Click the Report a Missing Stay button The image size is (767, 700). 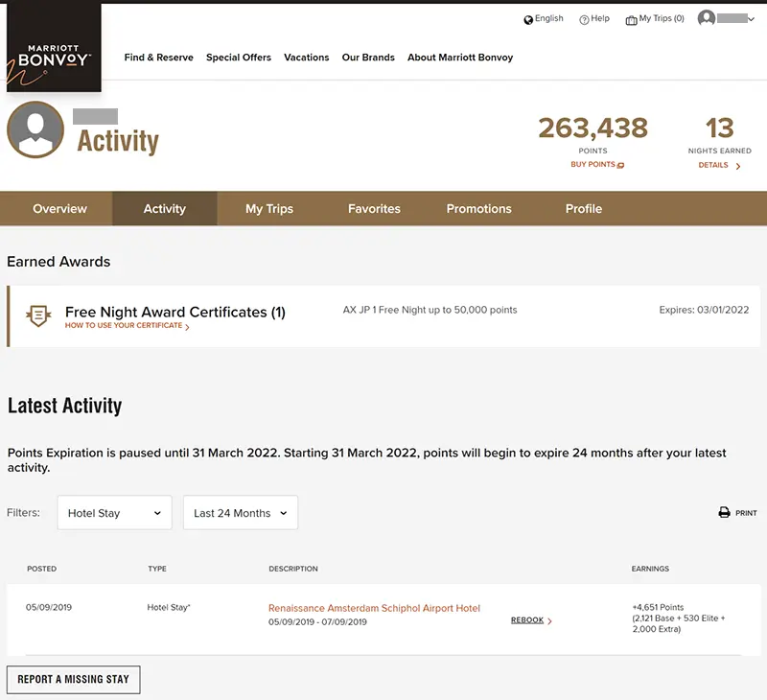click(74, 679)
